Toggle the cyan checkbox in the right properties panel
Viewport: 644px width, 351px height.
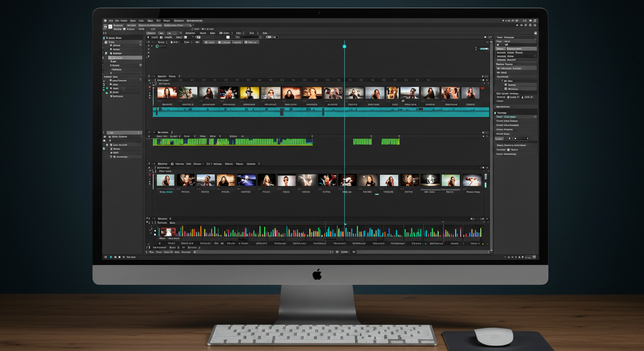click(x=495, y=113)
